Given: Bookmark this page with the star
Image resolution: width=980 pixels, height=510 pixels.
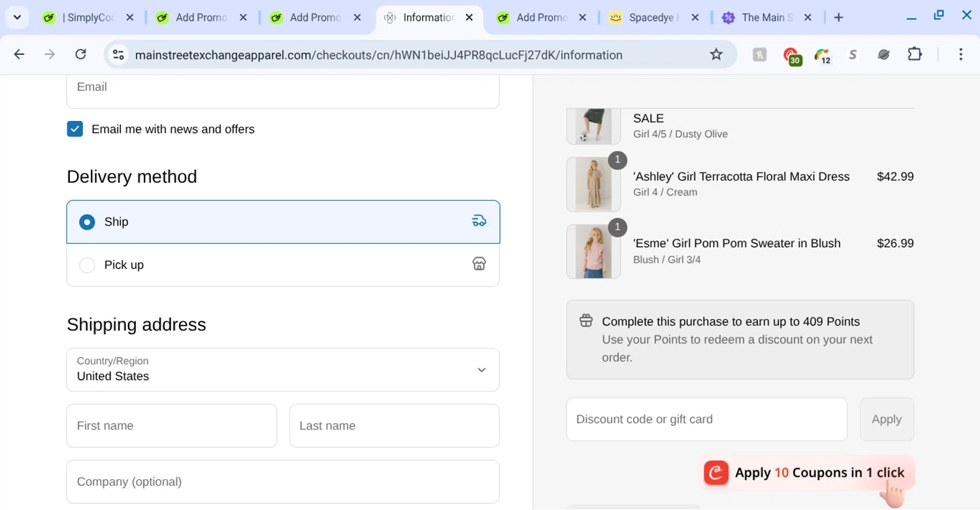Looking at the screenshot, I should tap(716, 55).
